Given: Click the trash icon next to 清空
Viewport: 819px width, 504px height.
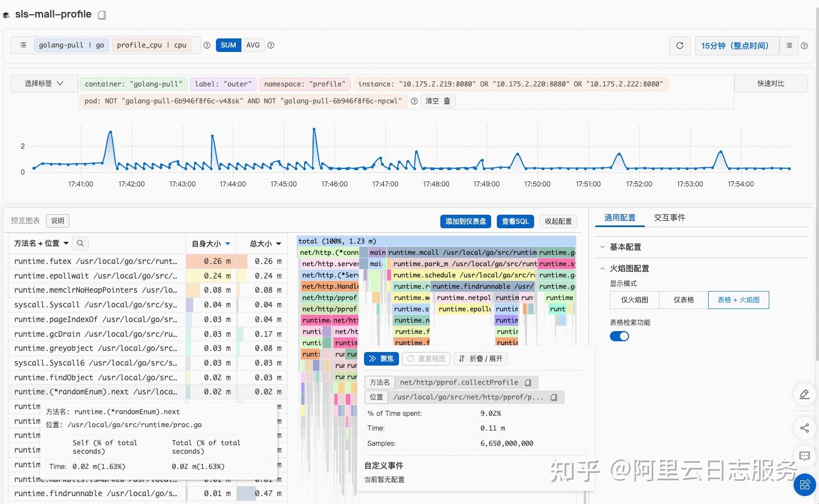Looking at the screenshot, I should click(447, 101).
